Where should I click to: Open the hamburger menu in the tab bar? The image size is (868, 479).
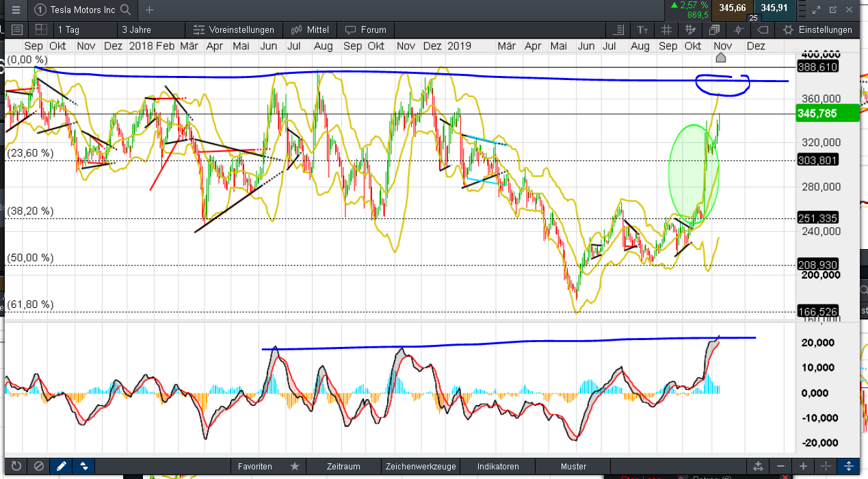pyautogui.click(x=16, y=10)
